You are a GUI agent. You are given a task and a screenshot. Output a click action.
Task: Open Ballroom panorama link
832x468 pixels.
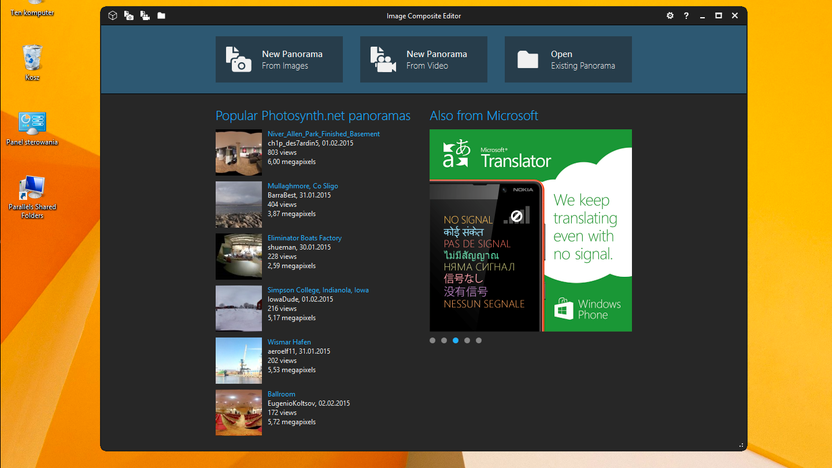coord(281,394)
